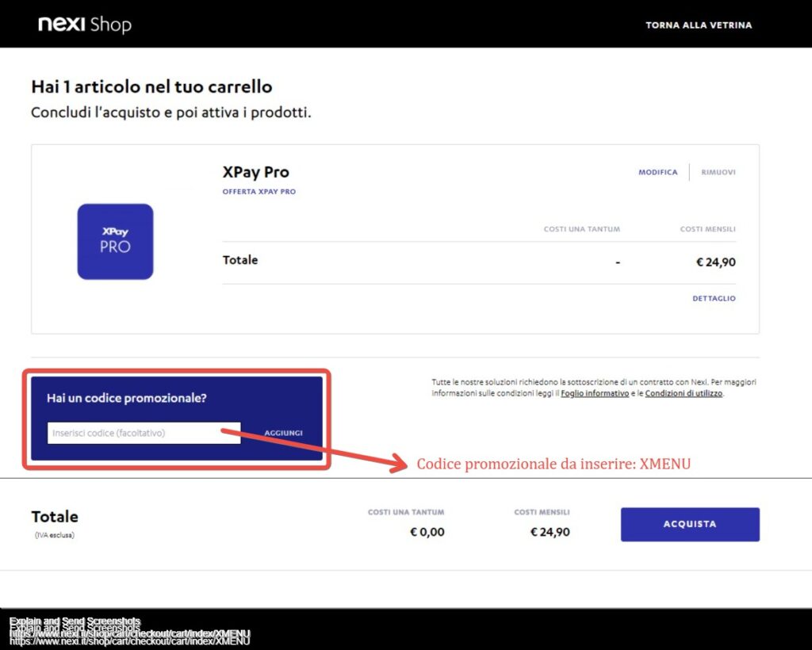812x650 pixels.
Task: Click Modifica to edit the cart item
Action: coord(657,172)
